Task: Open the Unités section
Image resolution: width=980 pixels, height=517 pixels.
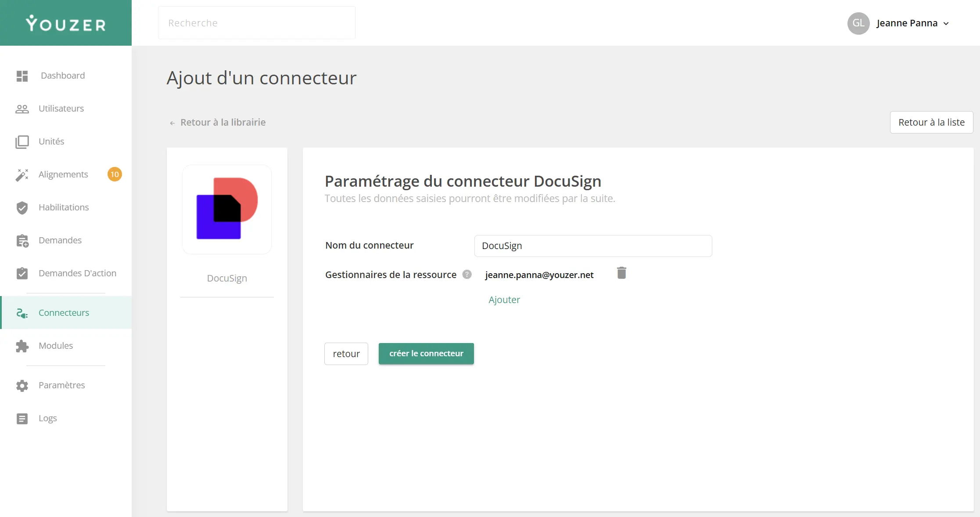Action: 50,141
